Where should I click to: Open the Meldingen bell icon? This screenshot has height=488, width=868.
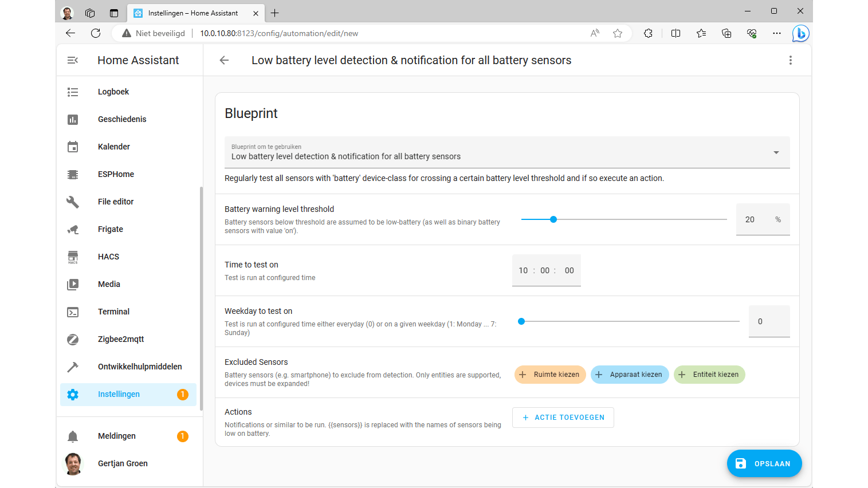[73, 436]
